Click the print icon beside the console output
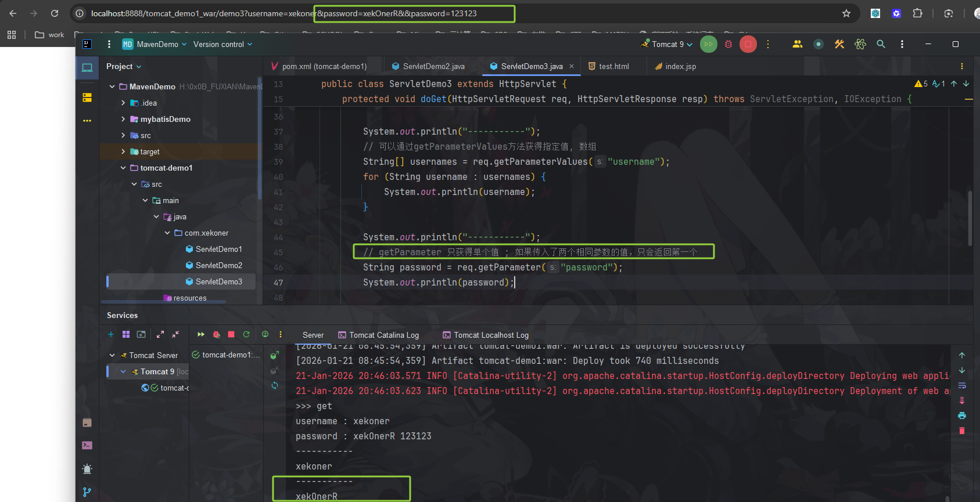Image resolution: width=980 pixels, height=502 pixels. tap(962, 416)
